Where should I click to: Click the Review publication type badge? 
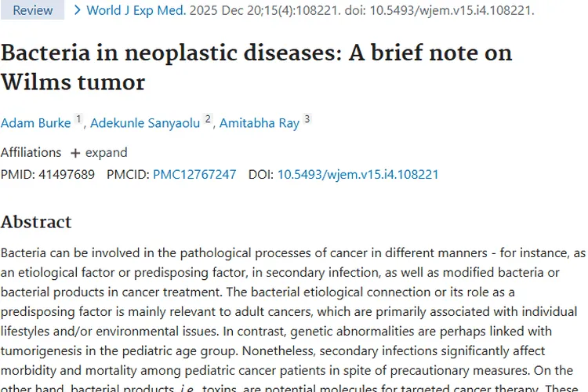(33, 10)
